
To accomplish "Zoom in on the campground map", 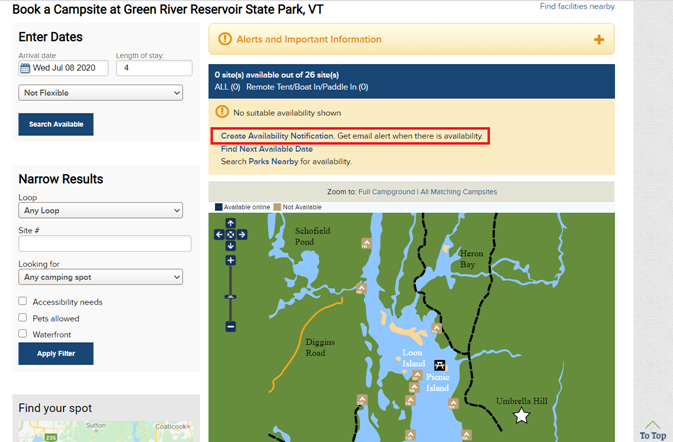I will click(230, 260).
